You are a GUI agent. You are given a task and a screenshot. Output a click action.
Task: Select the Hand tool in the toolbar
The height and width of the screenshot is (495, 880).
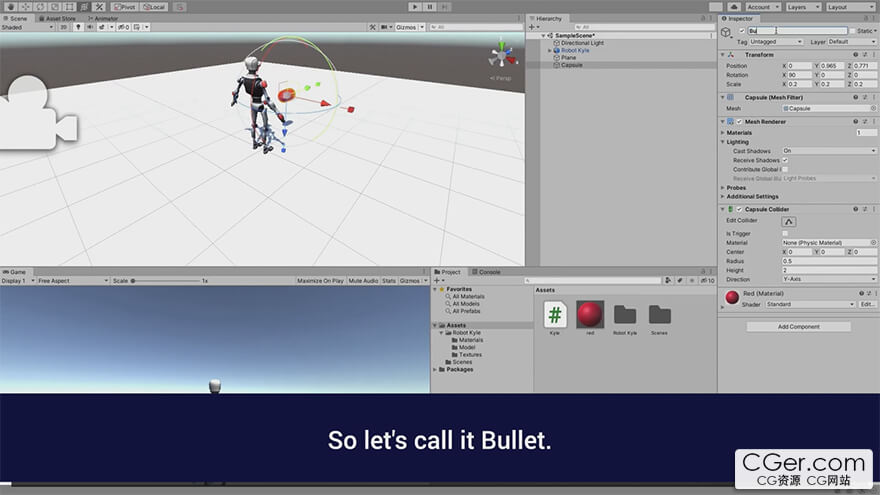tap(8, 7)
